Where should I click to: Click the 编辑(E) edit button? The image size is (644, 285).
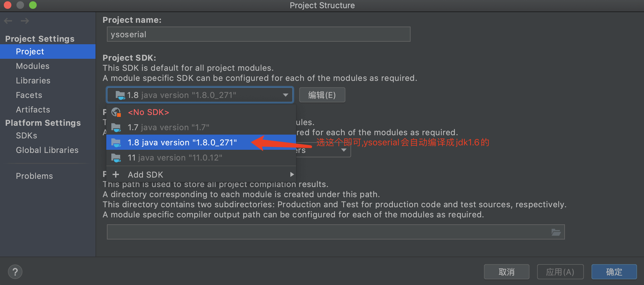(322, 95)
